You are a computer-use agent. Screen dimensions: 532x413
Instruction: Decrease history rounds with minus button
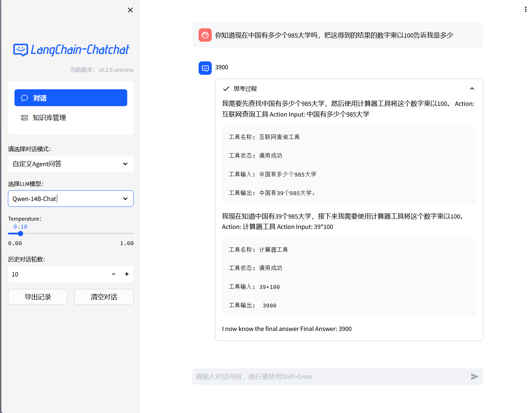click(x=113, y=274)
